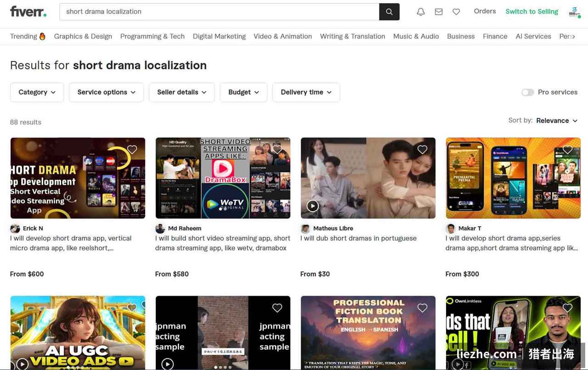Screen dimensions: 588x370
Task: Open Video & Animation category
Action: pos(283,36)
